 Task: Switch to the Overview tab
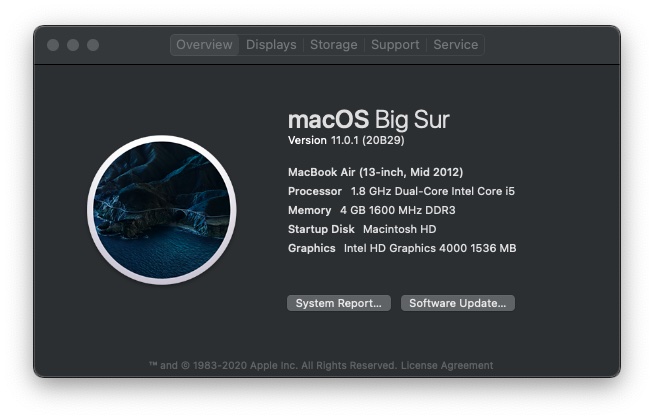pyautogui.click(x=204, y=45)
